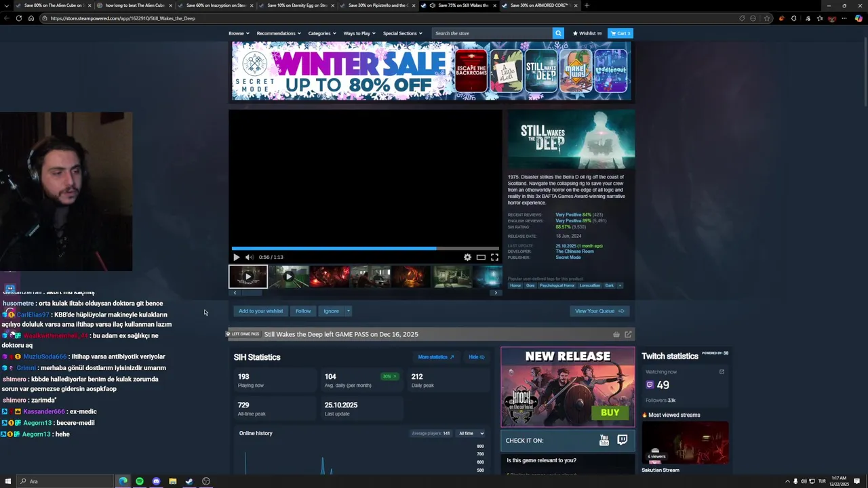868x488 pixels.
Task: Enter fullscreen on the video player
Action: (x=494, y=257)
